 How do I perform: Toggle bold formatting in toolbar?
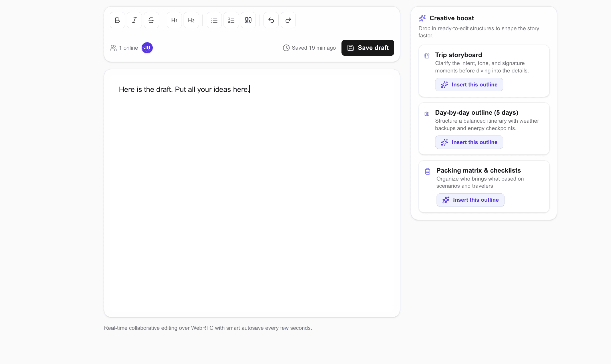click(x=117, y=20)
